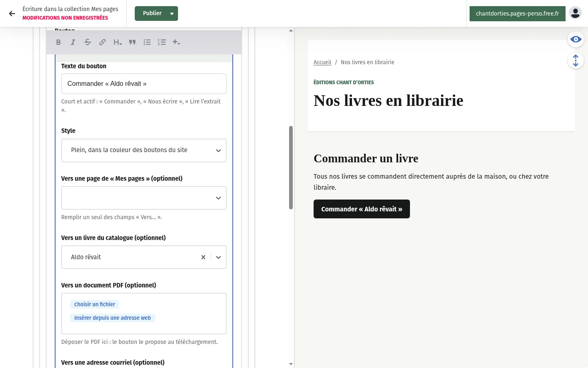Viewport: 588px width, 368px height.
Task: Apply strikethrough formatting
Action: [88, 42]
